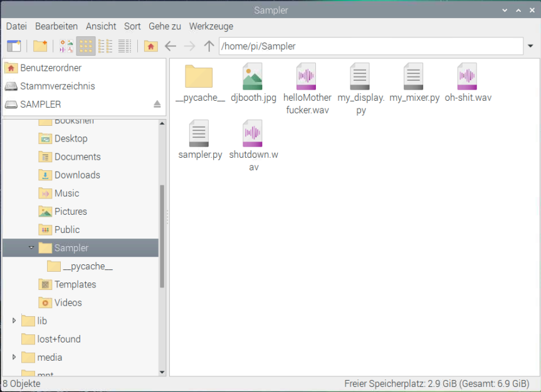Open the Gehe zu menu

tap(165, 26)
